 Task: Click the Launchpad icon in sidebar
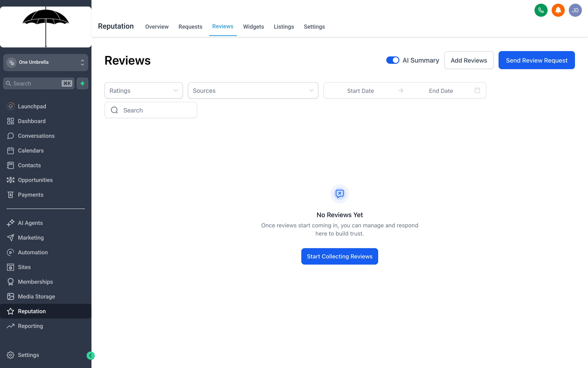pyautogui.click(x=10, y=106)
